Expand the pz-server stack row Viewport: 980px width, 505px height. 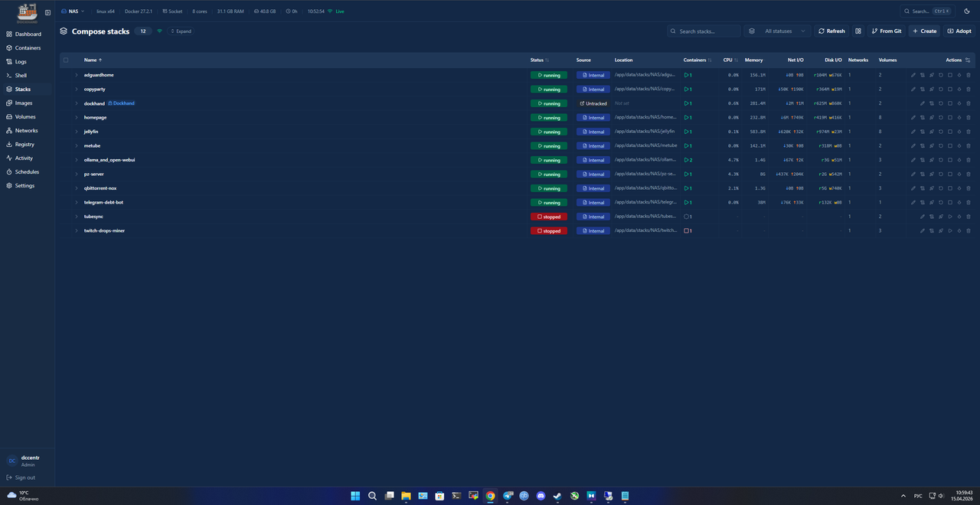coord(77,174)
